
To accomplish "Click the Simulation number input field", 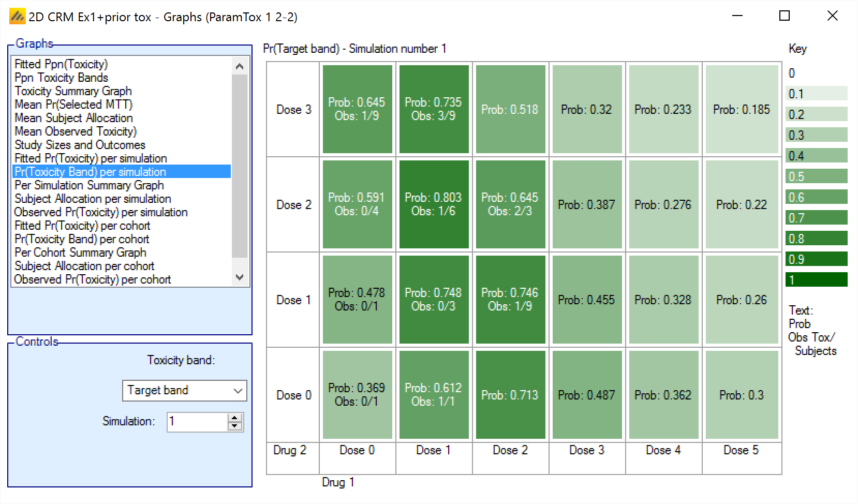I will point(197,422).
